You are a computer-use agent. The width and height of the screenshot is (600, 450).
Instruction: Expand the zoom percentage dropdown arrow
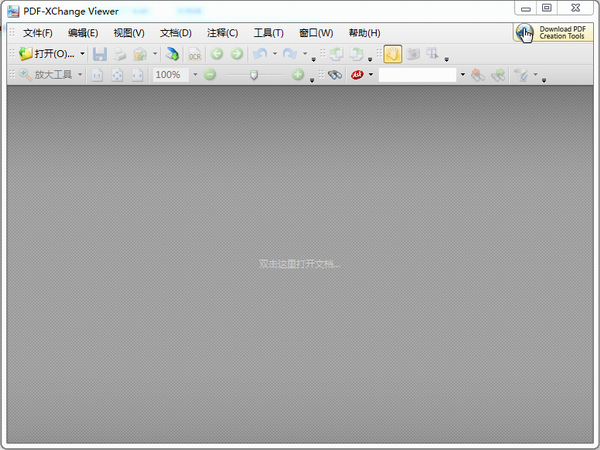[195, 74]
